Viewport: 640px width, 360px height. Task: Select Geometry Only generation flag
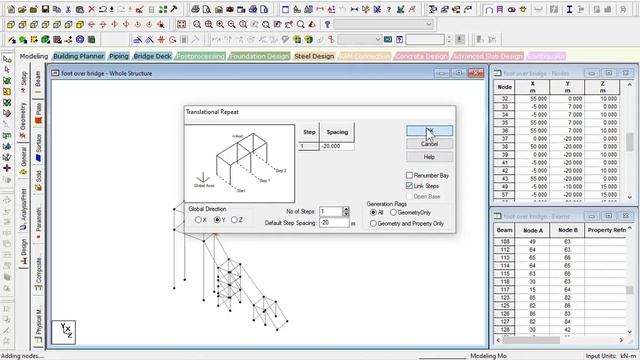[393, 212]
